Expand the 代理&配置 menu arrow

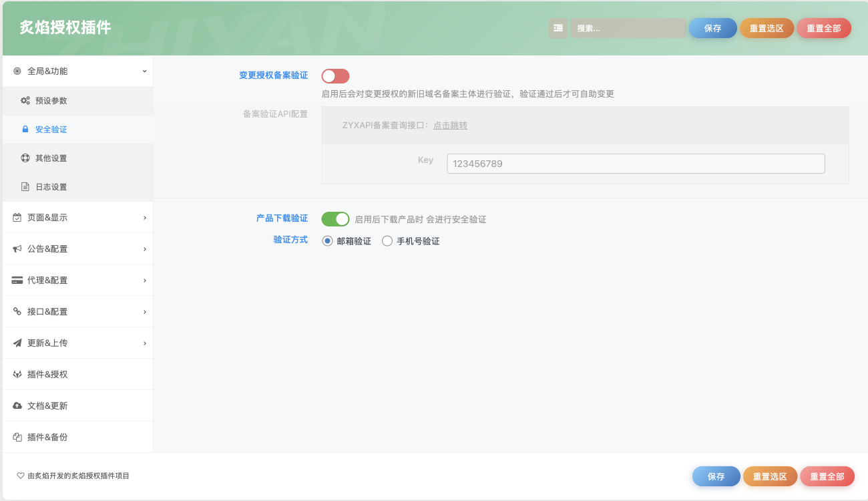click(144, 281)
